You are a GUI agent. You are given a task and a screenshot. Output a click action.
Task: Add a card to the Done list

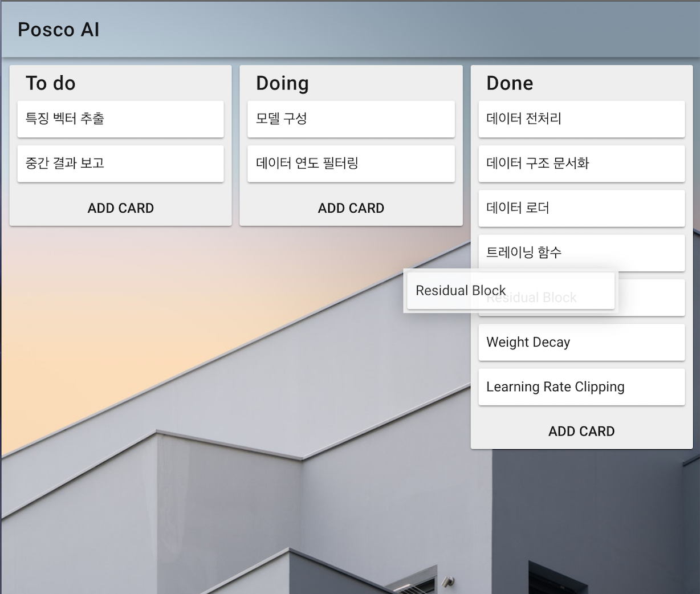coord(581,431)
